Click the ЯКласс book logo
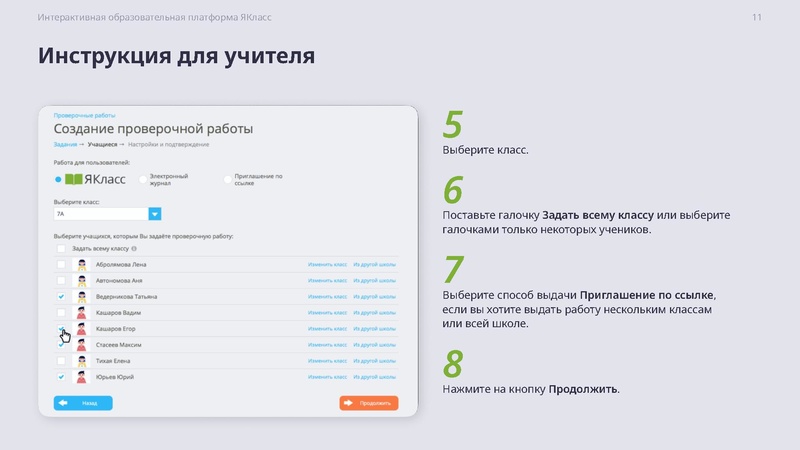 tap(73, 179)
